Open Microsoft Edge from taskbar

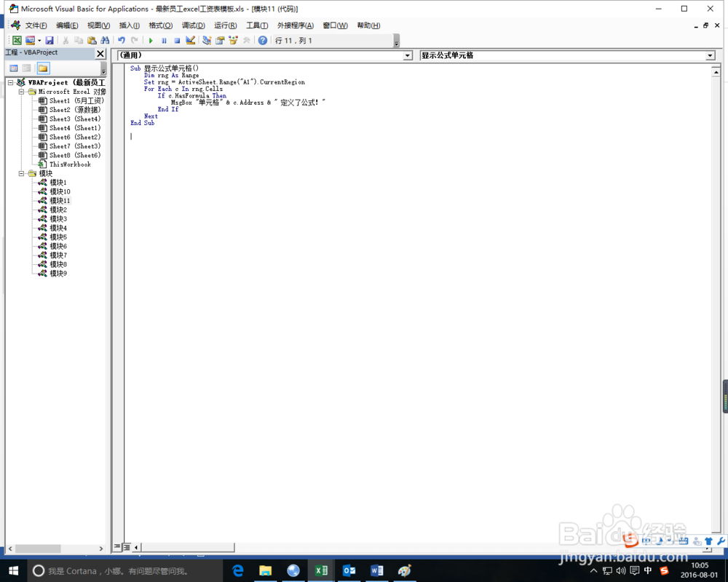click(x=238, y=571)
